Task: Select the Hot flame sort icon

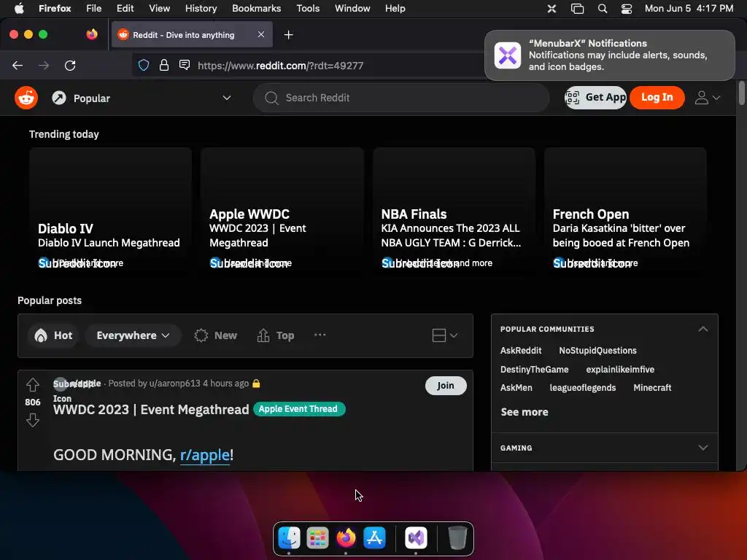Action: (41, 335)
